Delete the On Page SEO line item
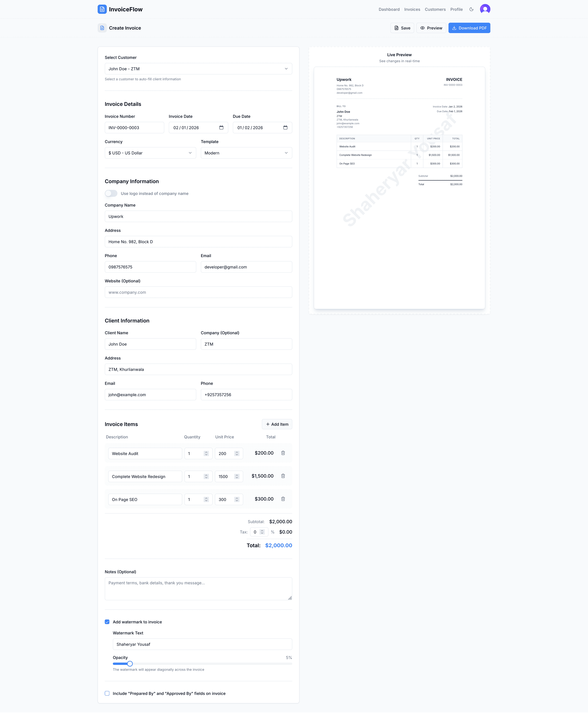 [283, 499]
